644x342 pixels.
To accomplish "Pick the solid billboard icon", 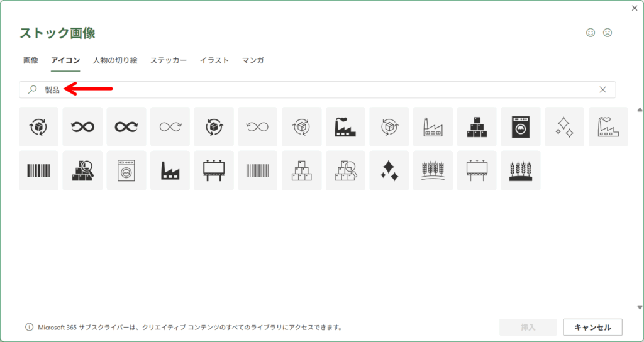I will (x=214, y=170).
